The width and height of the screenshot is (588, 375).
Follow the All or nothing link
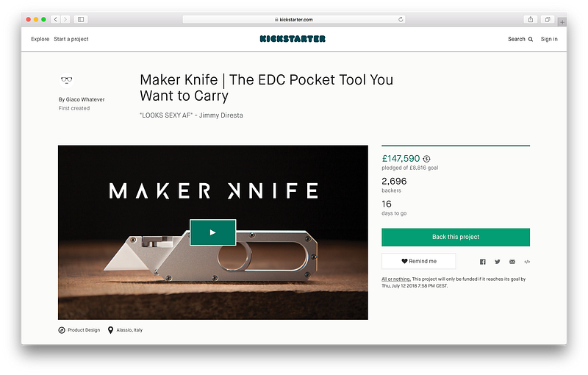point(395,279)
